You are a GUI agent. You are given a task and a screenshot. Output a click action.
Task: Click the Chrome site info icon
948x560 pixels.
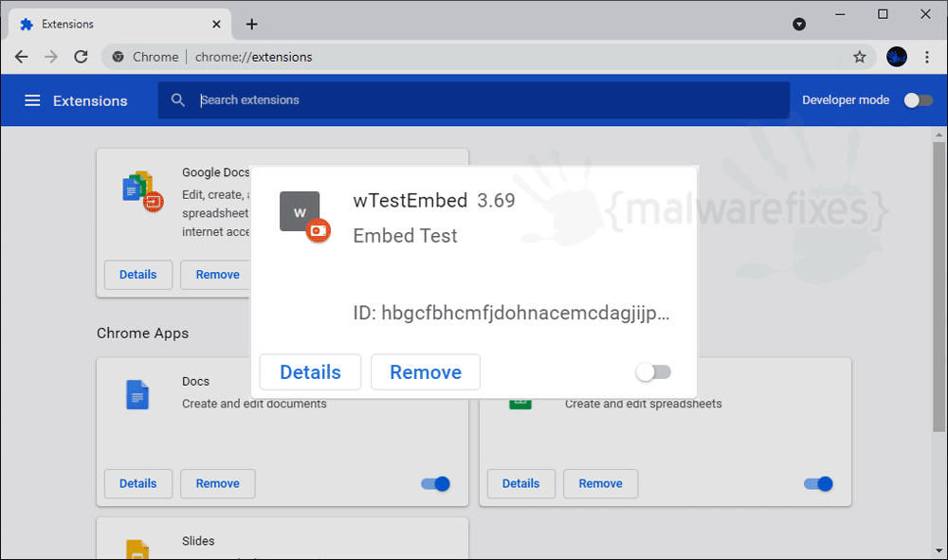point(118,57)
